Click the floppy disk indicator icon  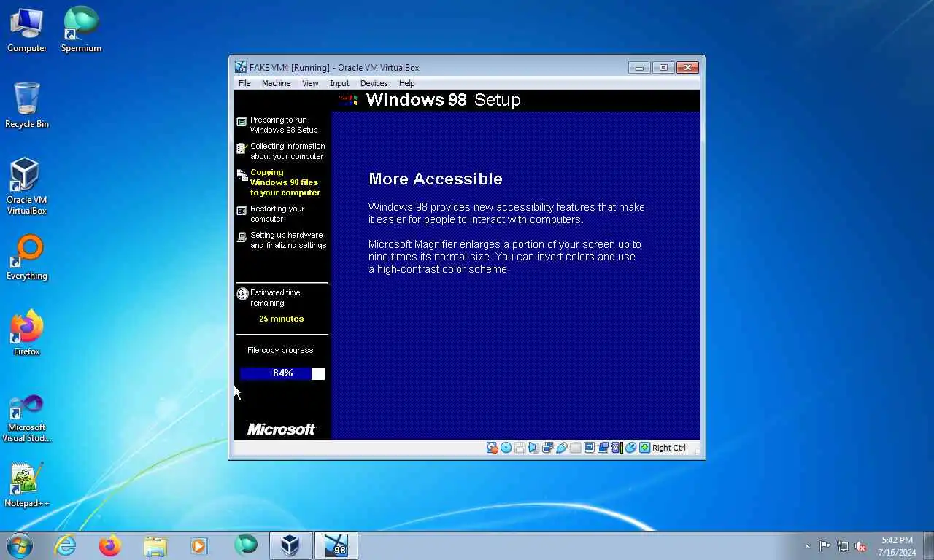520,448
